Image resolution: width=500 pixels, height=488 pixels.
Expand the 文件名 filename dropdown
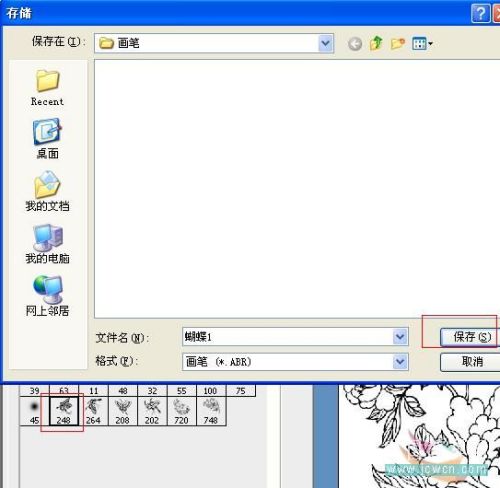pos(400,337)
